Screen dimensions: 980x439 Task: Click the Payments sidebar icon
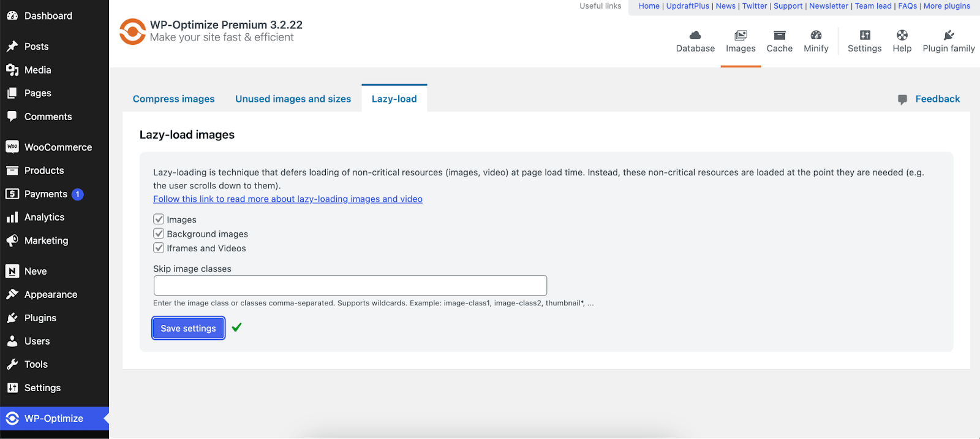tap(12, 194)
